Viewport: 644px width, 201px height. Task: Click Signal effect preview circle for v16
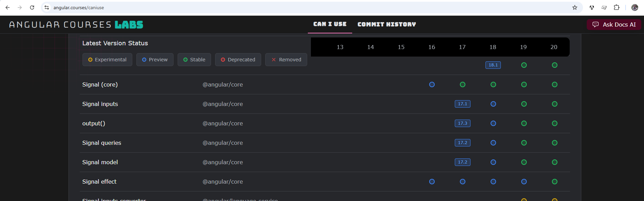click(432, 182)
